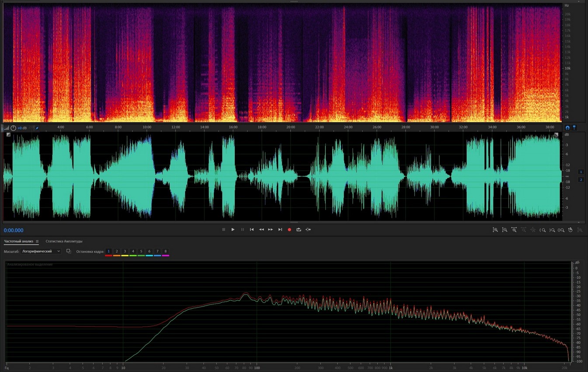Viewport: 588px width, 372px height.
Task: Click the red Record button
Action: click(x=289, y=230)
